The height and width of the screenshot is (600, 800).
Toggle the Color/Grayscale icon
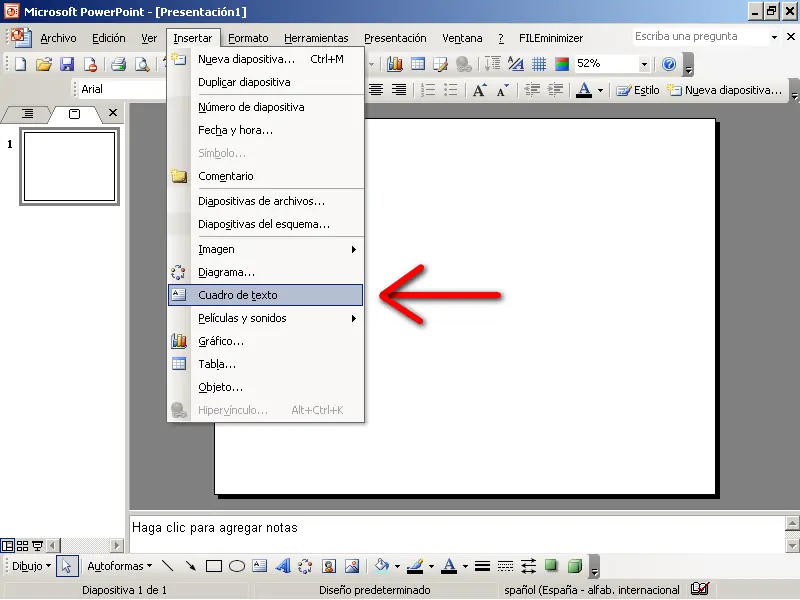pos(562,64)
